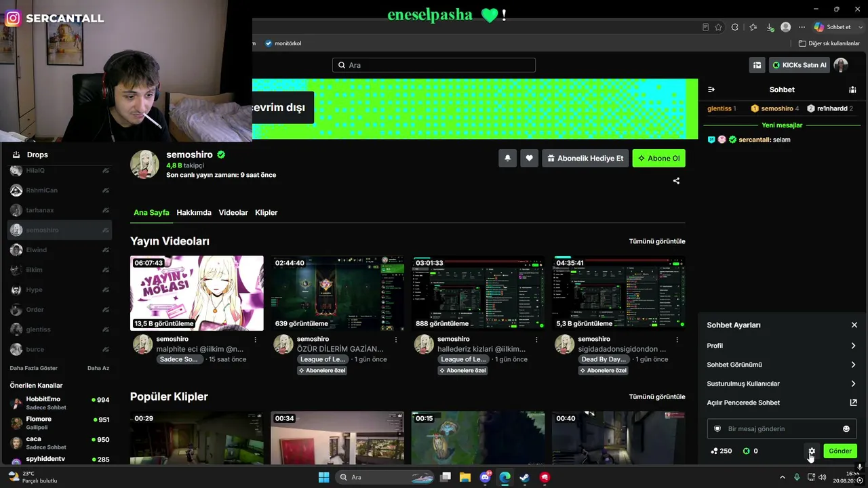This screenshot has height=488, width=868.
Task: Show more channels with Daha Fazla Göster
Action: [34, 368]
